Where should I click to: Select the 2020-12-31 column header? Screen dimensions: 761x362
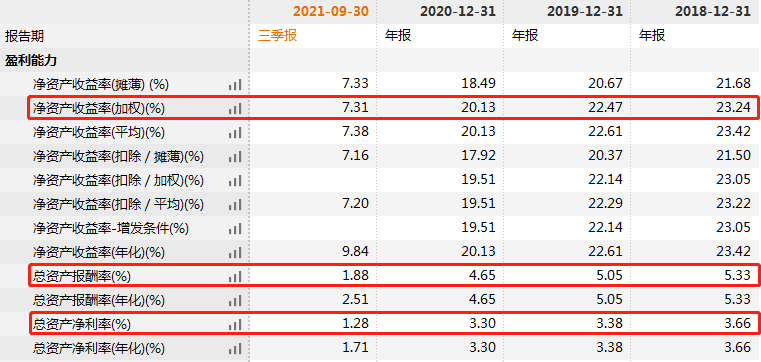(458, 12)
